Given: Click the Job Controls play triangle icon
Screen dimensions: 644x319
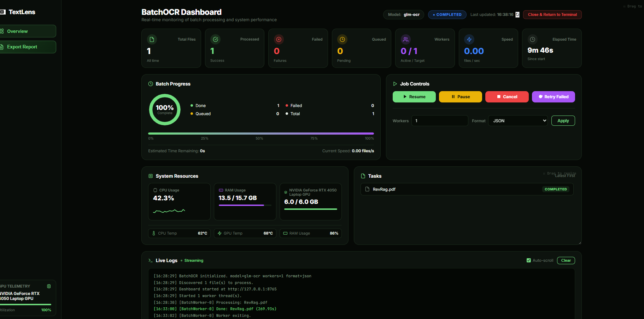Looking at the screenshot, I should [x=395, y=84].
